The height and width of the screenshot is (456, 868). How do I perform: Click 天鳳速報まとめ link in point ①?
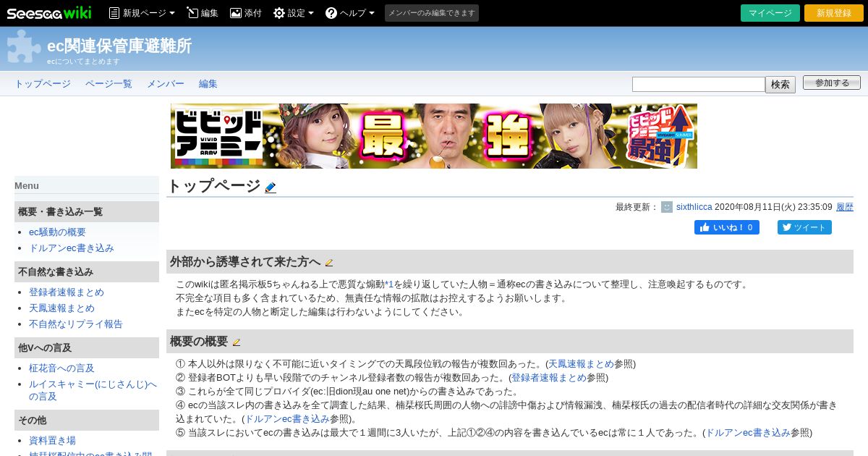point(581,364)
